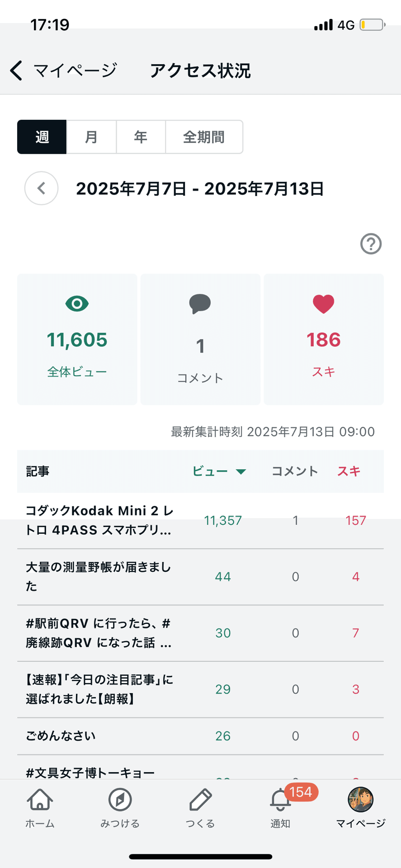Image resolution: width=401 pixels, height=868 pixels.
Task: Sort by the コメント column header
Action: coord(295,471)
